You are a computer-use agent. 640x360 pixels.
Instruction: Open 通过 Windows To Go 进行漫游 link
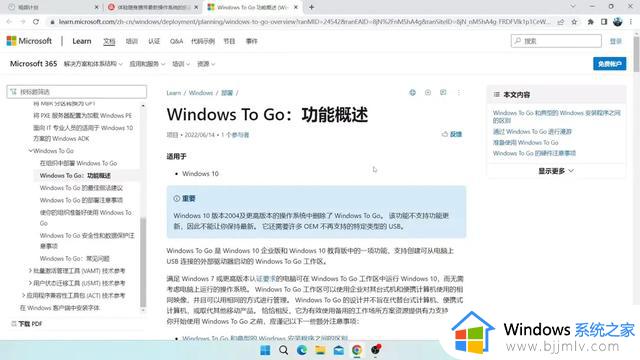(532, 131)
